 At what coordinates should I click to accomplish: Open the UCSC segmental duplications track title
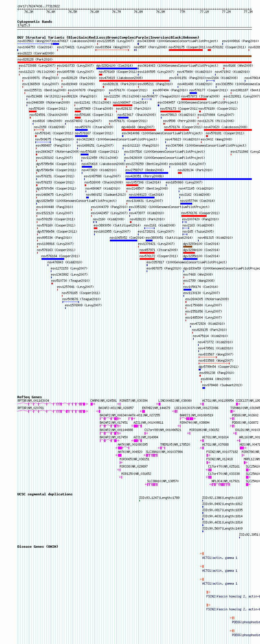click(45, 494)
